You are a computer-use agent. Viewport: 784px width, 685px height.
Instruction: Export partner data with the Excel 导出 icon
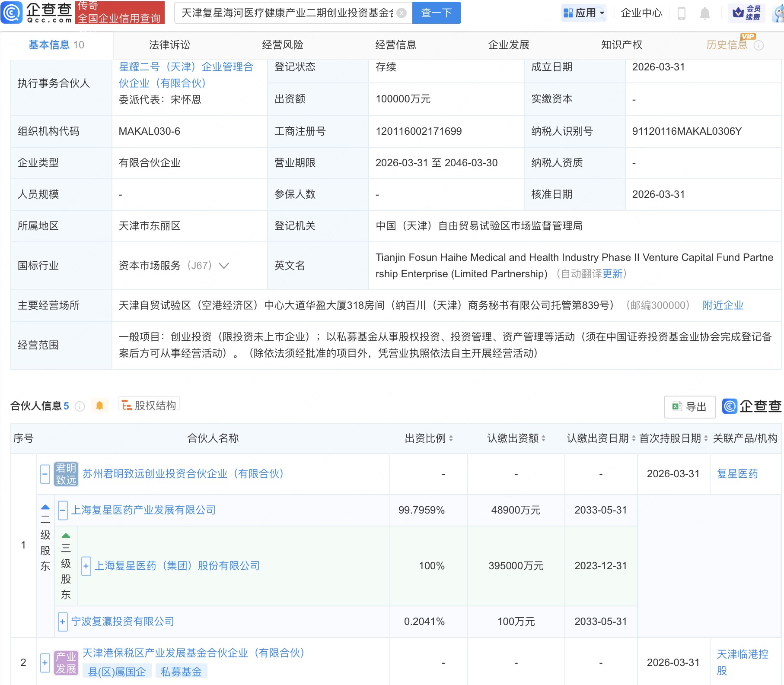pyautogui.click(x=690, y=407)
